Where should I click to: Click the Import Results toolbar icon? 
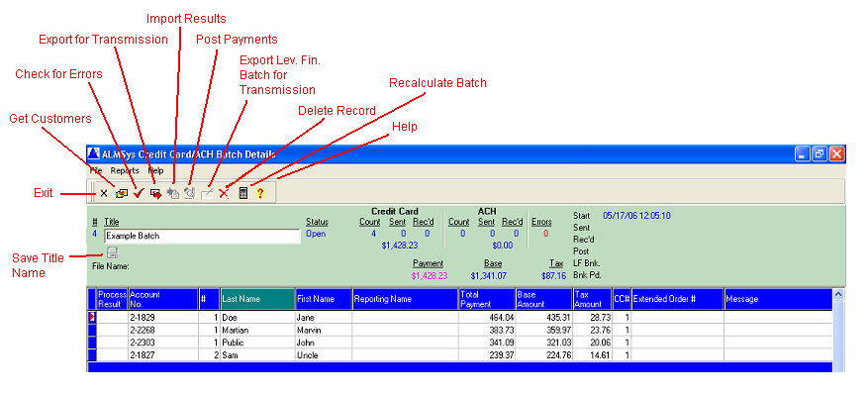coord(173,193)
